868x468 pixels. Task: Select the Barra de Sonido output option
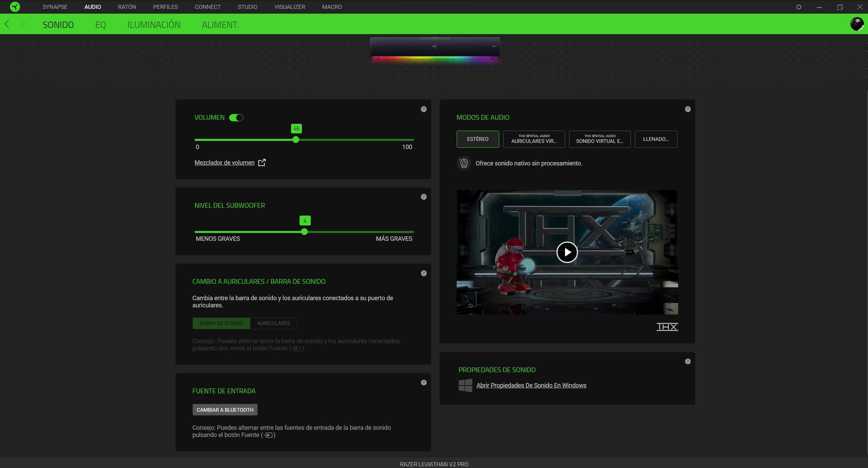221,323
